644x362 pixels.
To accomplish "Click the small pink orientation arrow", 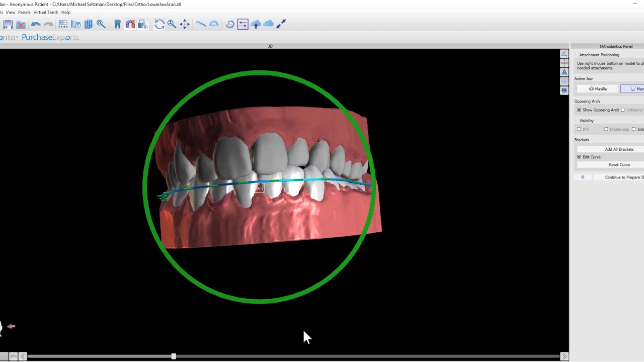I will (11, 326).
